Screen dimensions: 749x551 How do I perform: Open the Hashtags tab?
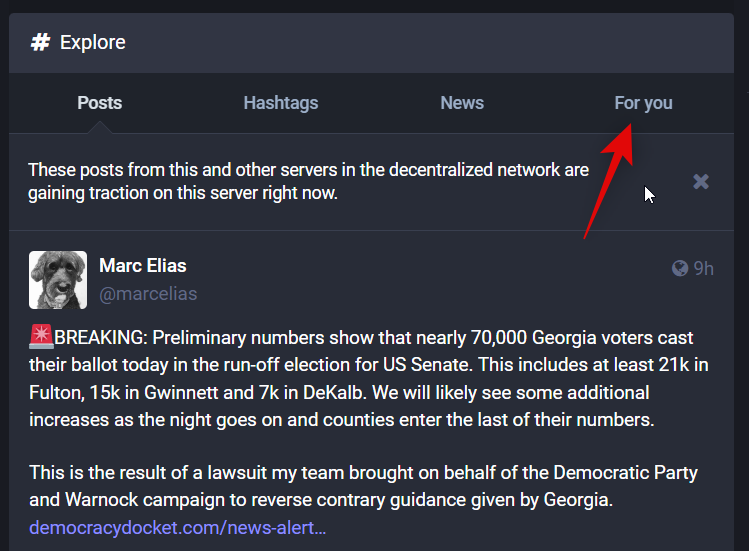[x=280, y=103]
